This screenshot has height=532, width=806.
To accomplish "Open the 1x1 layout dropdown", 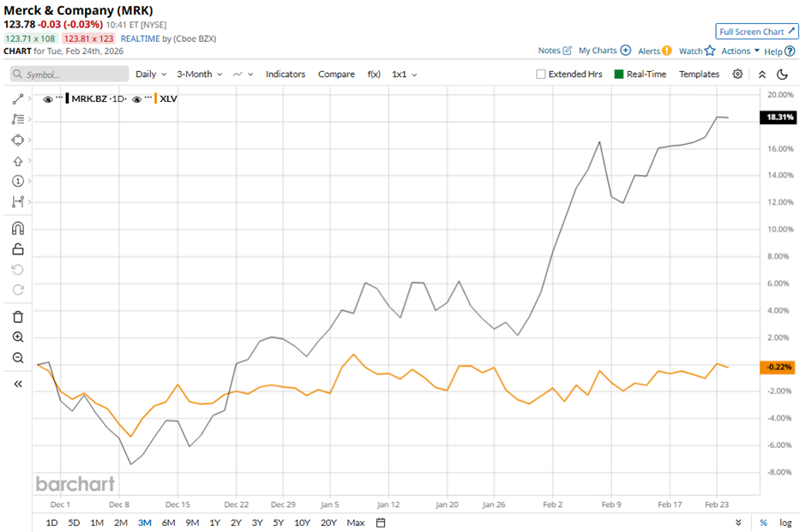I will pos(404,74).
